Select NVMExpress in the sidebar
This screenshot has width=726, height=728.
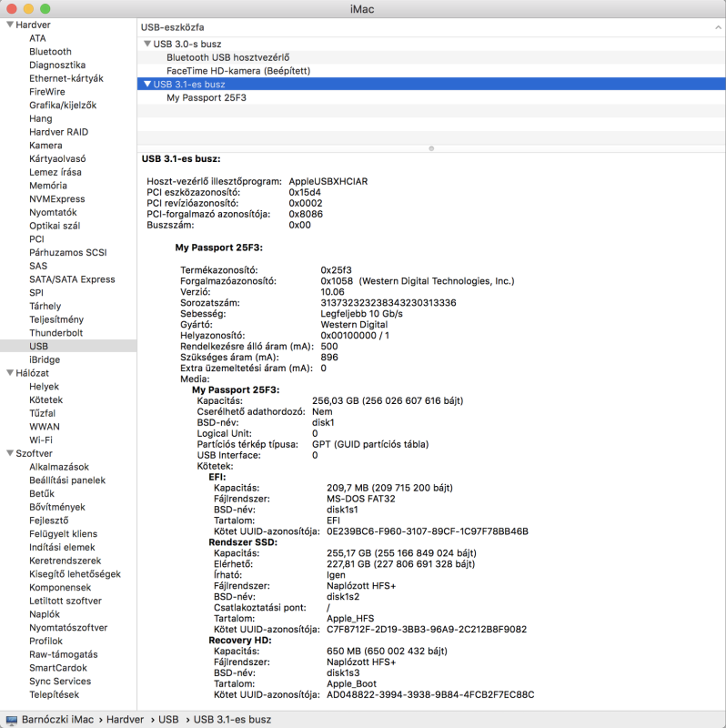tap(57, 199)
